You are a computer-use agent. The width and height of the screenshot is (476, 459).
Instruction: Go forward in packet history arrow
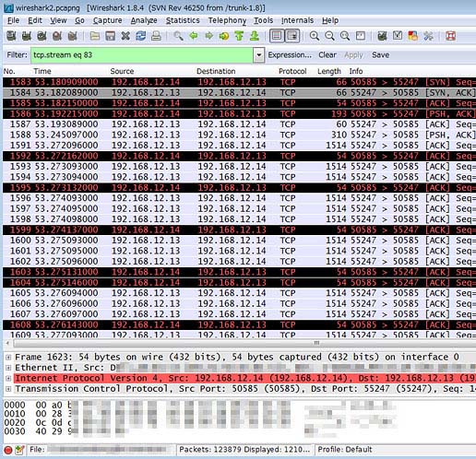pyautogui.click(x=209, y=36)
